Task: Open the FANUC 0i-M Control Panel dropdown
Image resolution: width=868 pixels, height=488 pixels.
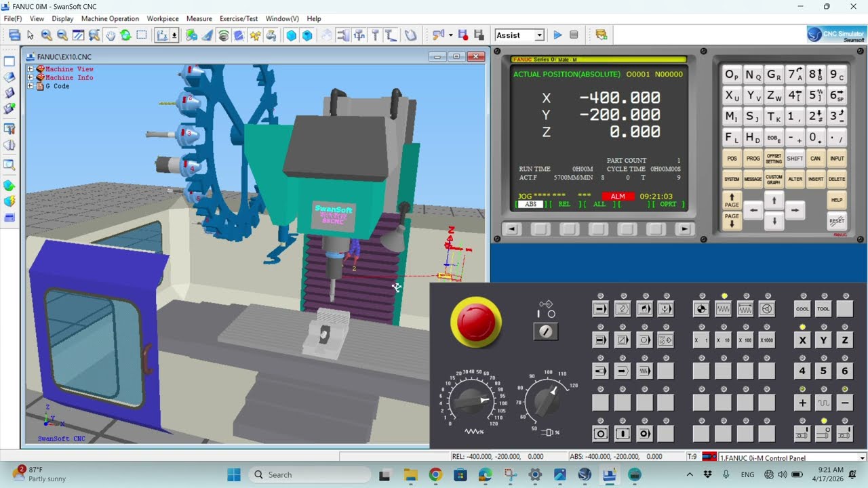Action: pyautogui.click(x=863, y=457)
